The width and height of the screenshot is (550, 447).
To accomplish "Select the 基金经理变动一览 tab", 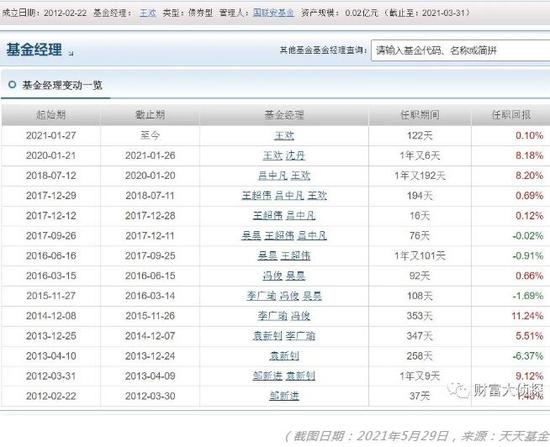I will click(56, 85).
